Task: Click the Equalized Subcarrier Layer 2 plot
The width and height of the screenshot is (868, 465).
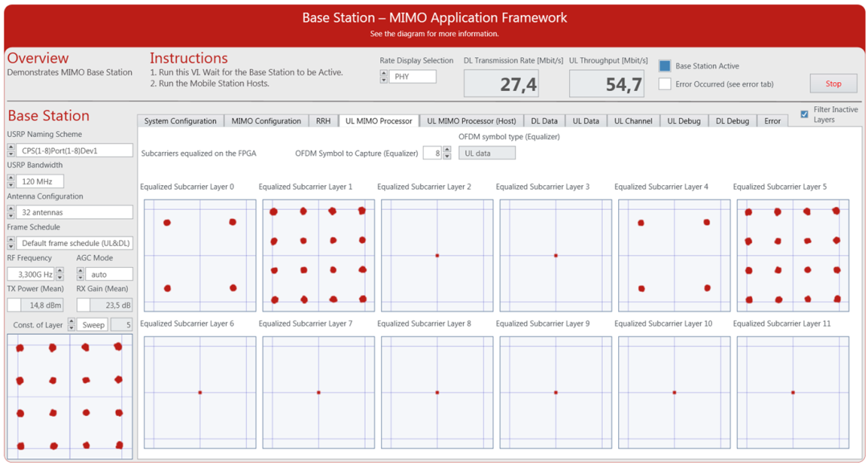Action: pyautogui.click(x=436, y=256)
